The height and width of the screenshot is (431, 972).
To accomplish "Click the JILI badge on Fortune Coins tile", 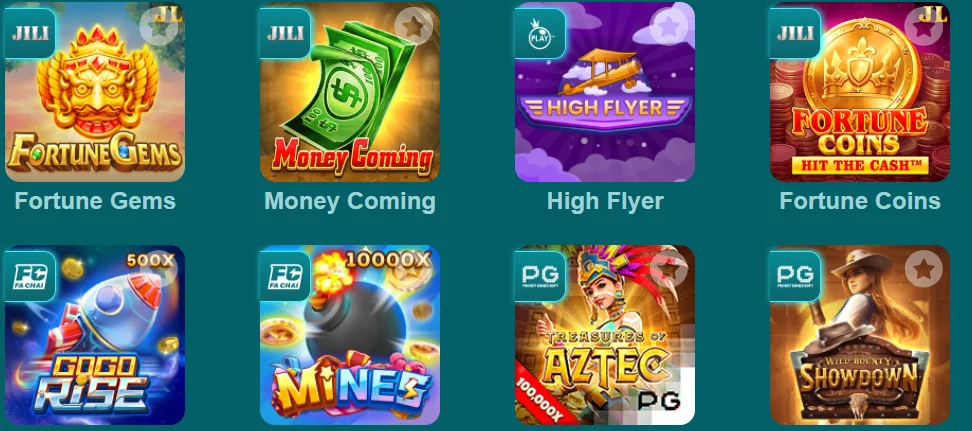I will coord(795,33).
